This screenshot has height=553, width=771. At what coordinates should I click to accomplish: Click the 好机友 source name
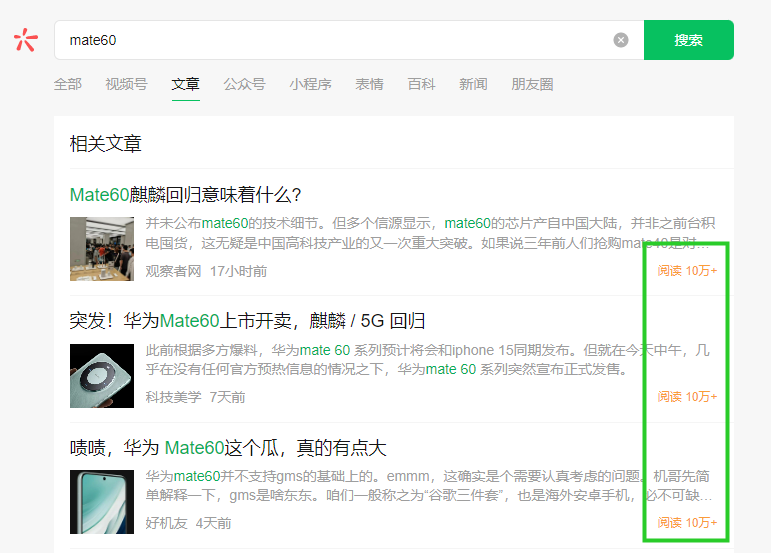coord(166,523)
